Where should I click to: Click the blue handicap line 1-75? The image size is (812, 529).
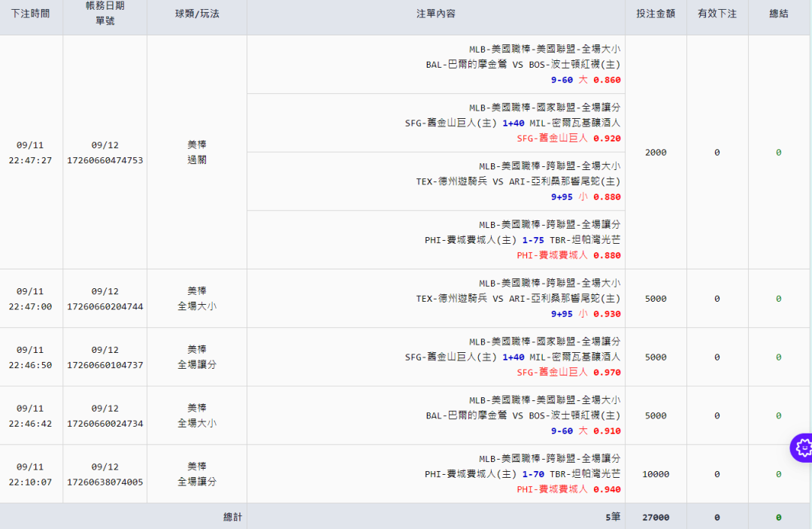[533, 240]
